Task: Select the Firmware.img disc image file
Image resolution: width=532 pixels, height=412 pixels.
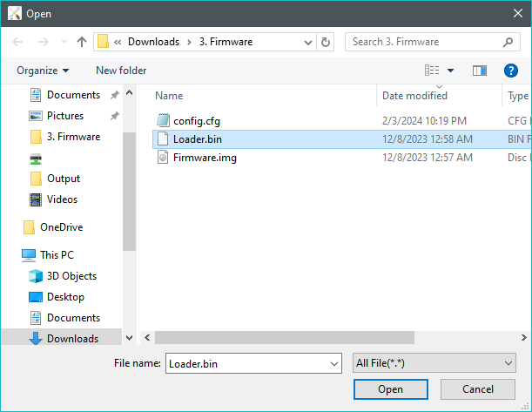Action: [x=205, y=158]
